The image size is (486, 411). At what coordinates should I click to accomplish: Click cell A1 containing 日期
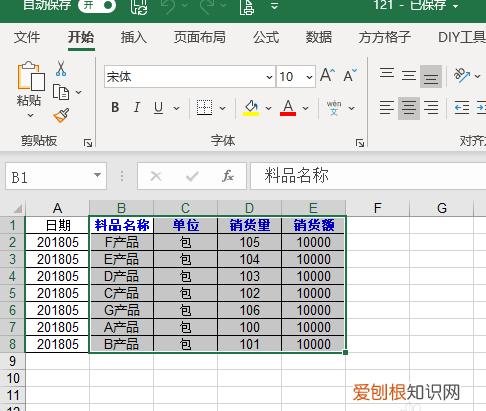pyautogui.click(x=57, y=225)
